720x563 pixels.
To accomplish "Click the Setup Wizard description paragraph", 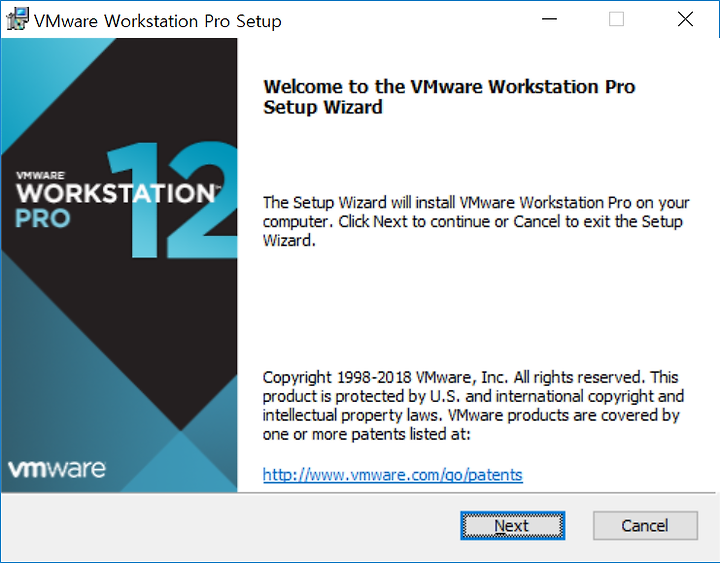I will [x=476, y=221].
